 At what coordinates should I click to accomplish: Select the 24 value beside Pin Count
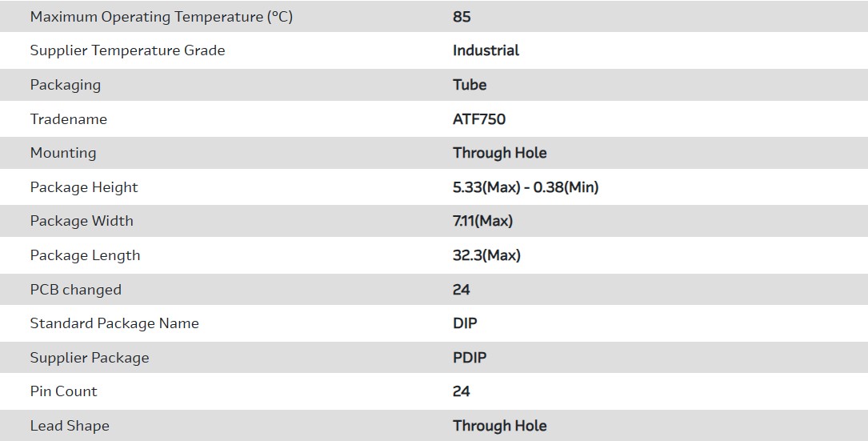[x=462, y=391]
